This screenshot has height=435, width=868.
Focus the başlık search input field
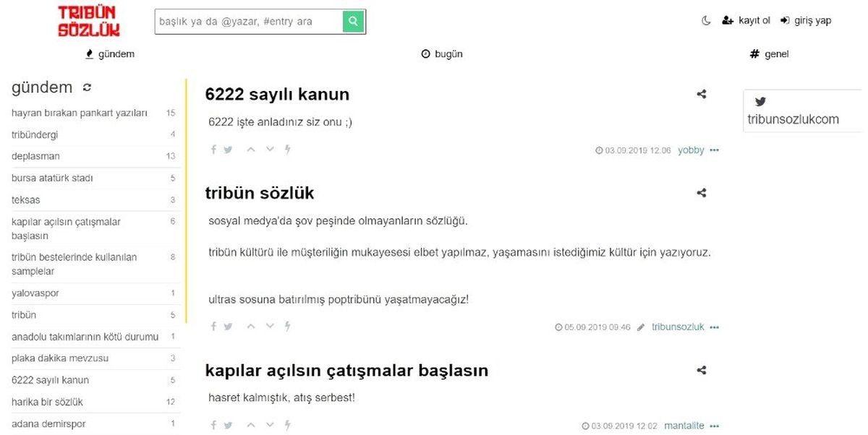tap(249, 22)
